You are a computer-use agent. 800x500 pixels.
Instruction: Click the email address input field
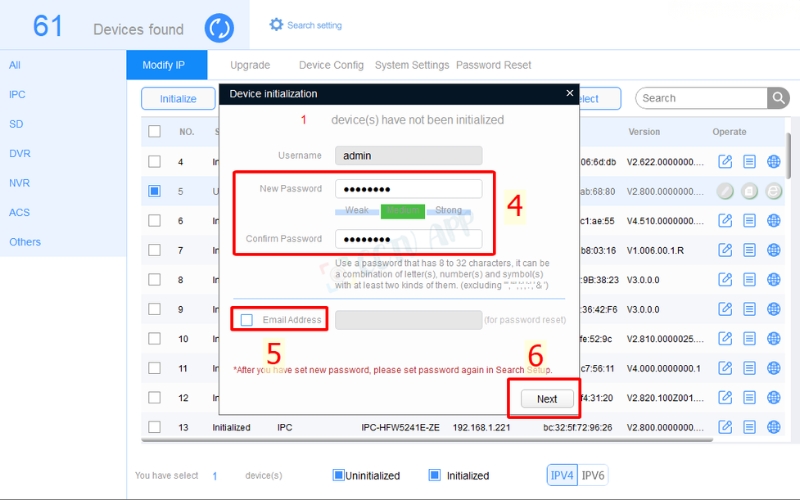pyautogui.click(x=409, y=320)
